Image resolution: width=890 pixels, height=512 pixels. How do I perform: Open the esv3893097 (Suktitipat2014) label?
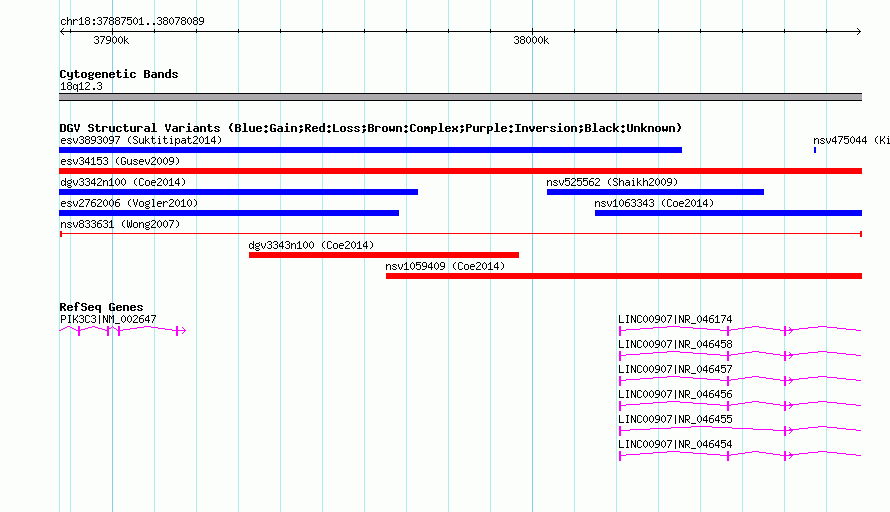click(141, 140)
